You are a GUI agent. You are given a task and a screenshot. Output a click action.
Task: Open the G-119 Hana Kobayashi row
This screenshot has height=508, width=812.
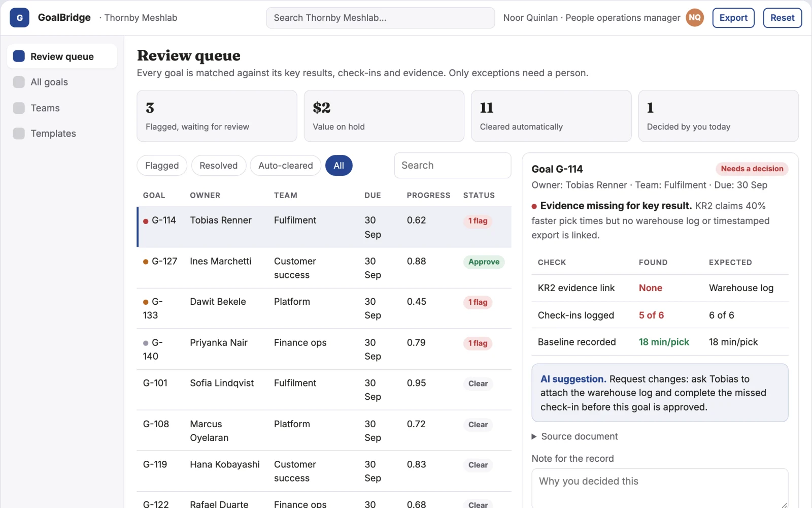(324, 471)
